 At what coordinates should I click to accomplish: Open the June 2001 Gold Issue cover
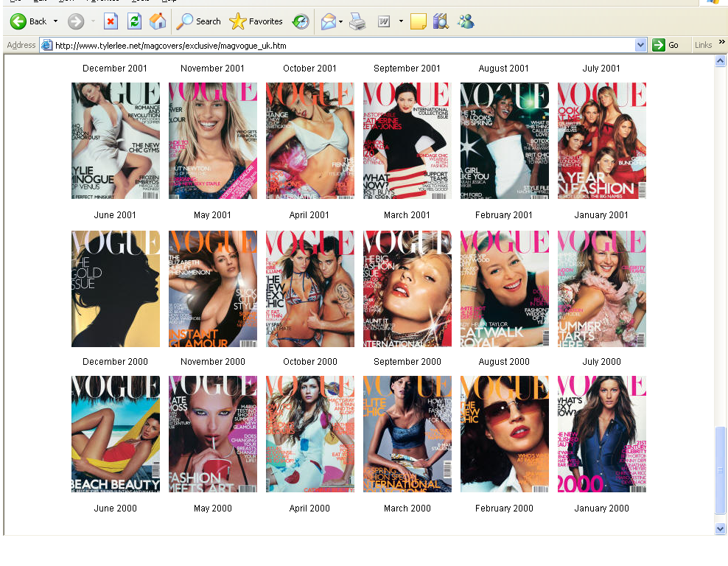click(116, 289)
